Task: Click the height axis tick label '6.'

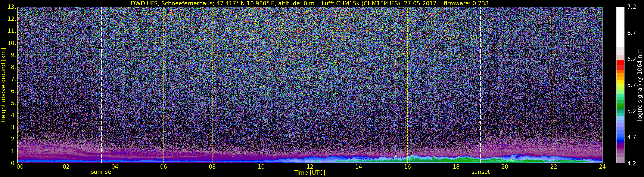Action: click(13, 91)
